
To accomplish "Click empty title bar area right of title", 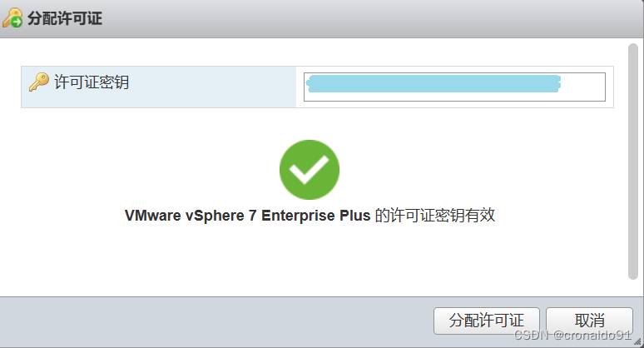I will [374, 18].
